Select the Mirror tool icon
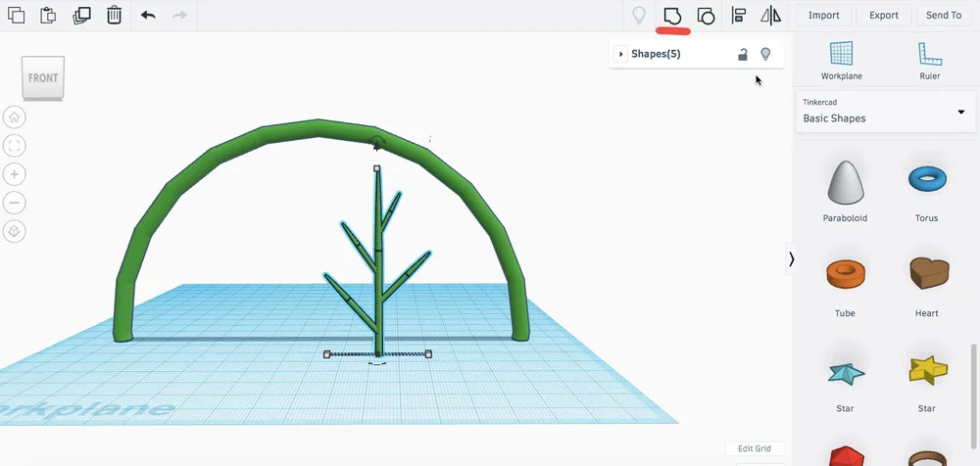Image resolution: width=980 pixels, height=466 pixels. [x=770, y=15]
